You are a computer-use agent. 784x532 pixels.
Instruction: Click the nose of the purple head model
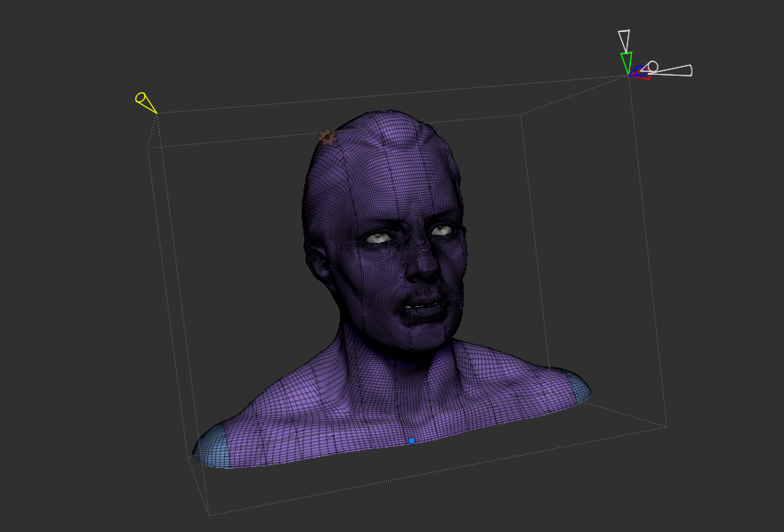(423, 262)
